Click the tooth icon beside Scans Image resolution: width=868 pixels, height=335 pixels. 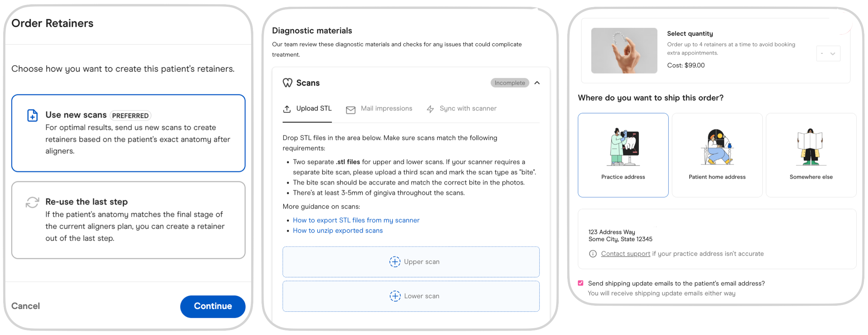point(288,83)
